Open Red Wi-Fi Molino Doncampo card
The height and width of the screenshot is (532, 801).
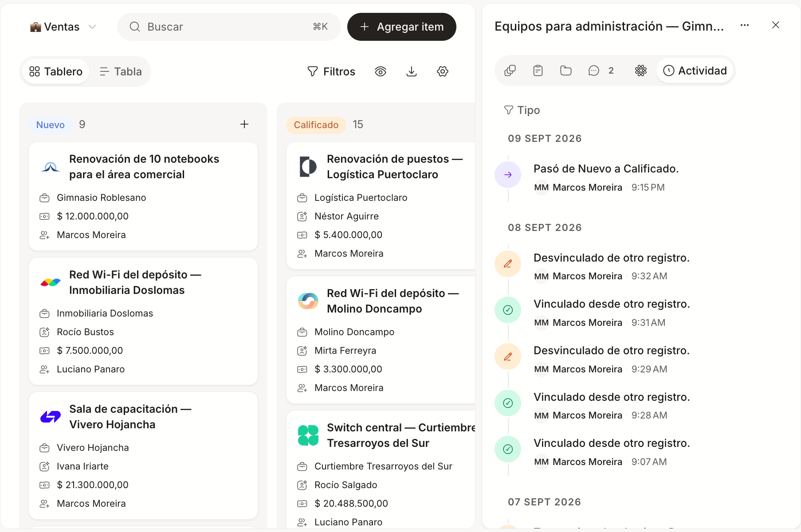point(381,340)
